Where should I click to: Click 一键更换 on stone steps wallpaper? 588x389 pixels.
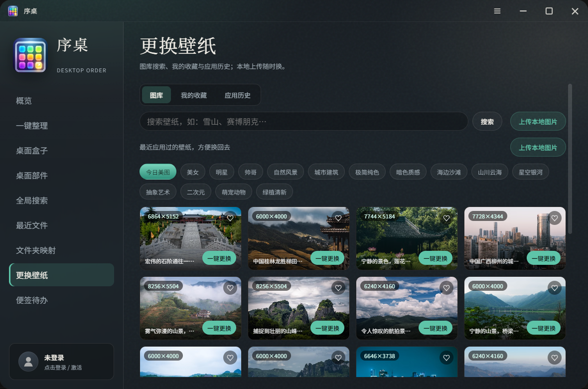(219, 258)
